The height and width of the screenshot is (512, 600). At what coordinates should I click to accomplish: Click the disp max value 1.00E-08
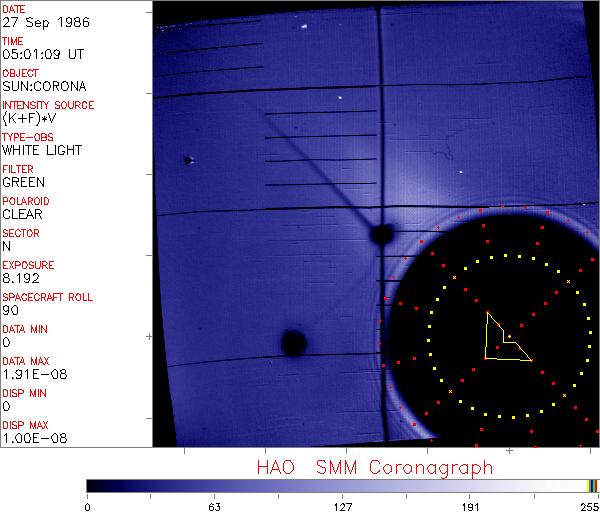coord(31,439)
